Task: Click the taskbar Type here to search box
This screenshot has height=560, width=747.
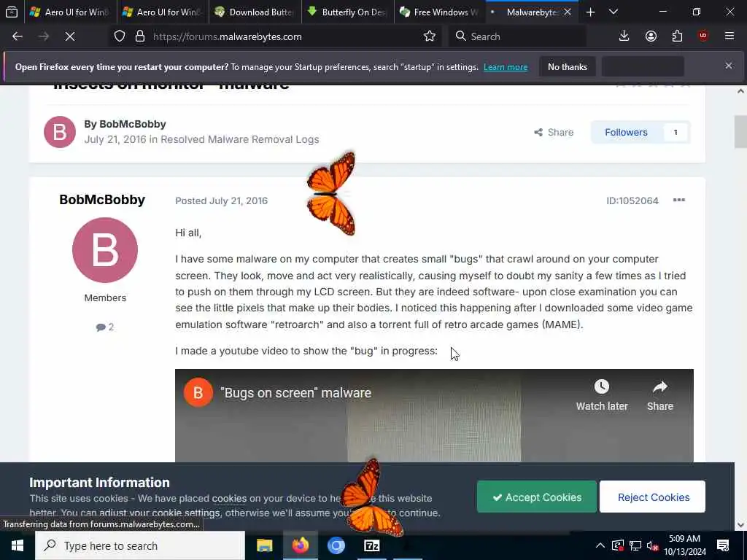Action: click(140, 545)
